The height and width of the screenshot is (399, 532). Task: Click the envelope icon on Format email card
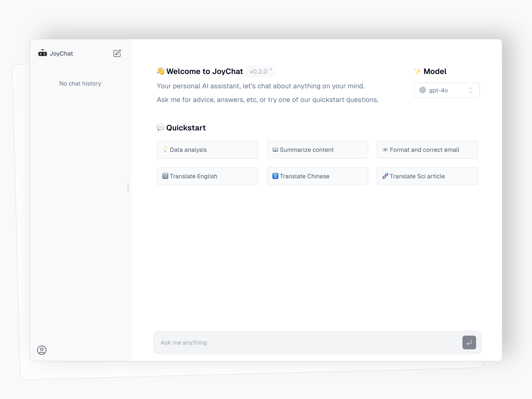pyautogui.click(x=385, y=150)
